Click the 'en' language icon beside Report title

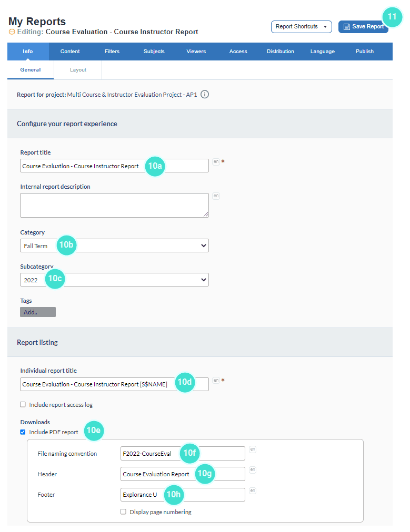point(216,162)
